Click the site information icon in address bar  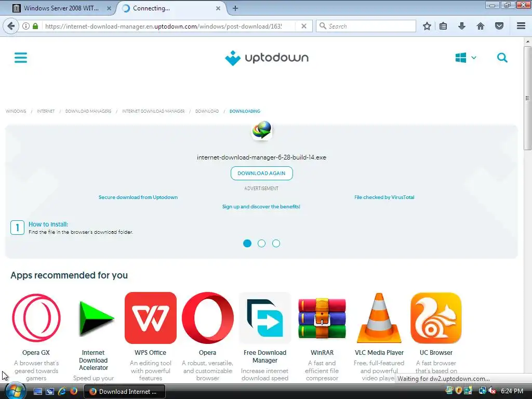[26, 26]
